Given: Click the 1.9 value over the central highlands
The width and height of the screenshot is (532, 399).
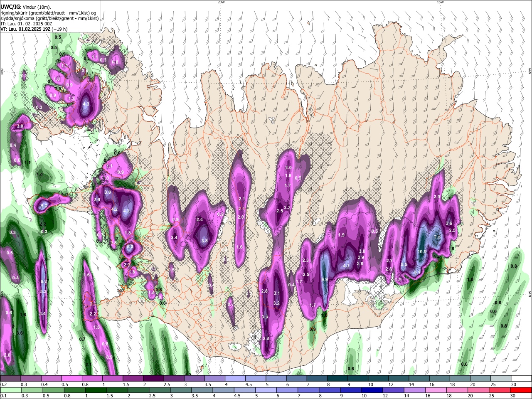Looking at the screenshot, I should (x=342, y=235).
